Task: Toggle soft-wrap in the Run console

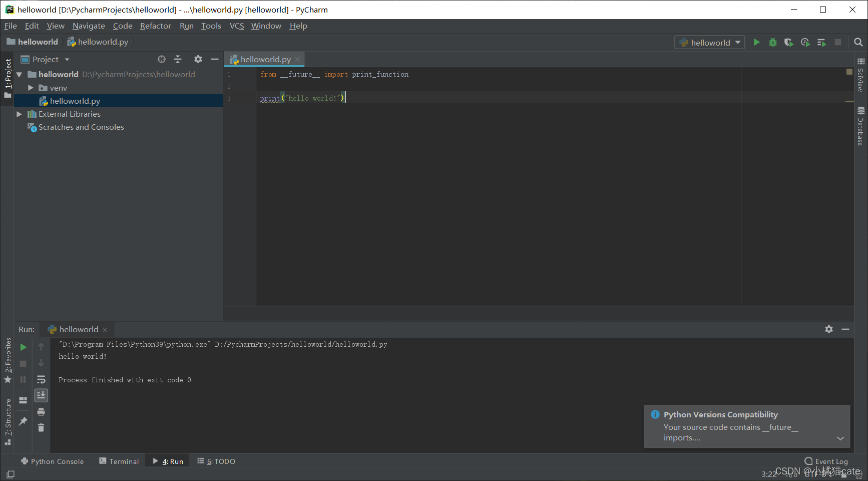Action: coord(41,379)
